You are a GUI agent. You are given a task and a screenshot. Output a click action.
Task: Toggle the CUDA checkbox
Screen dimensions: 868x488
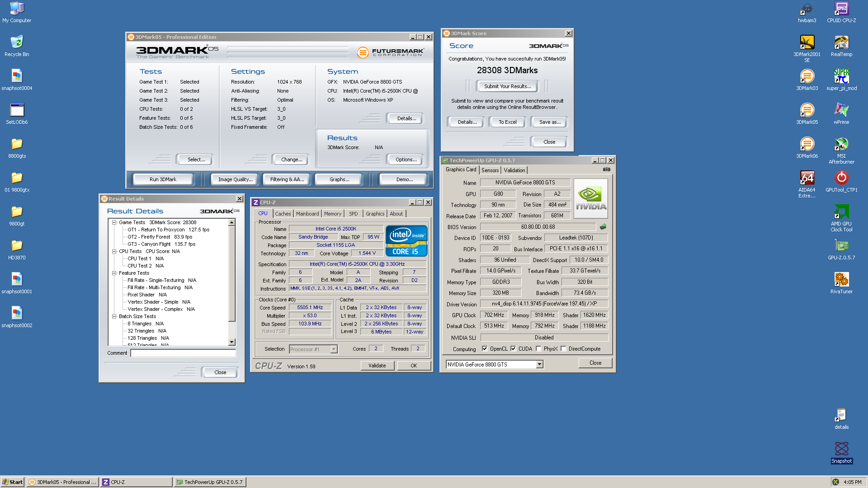[513, 348]
